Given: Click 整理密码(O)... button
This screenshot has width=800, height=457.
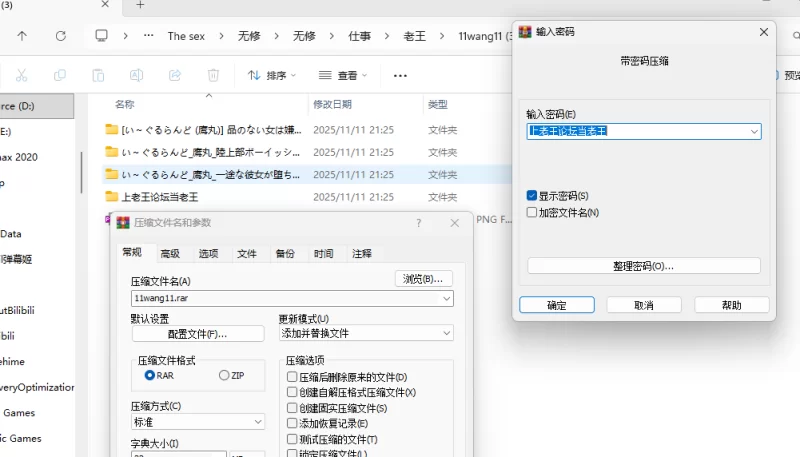Looking at the screenshot, I should (644, 266).
